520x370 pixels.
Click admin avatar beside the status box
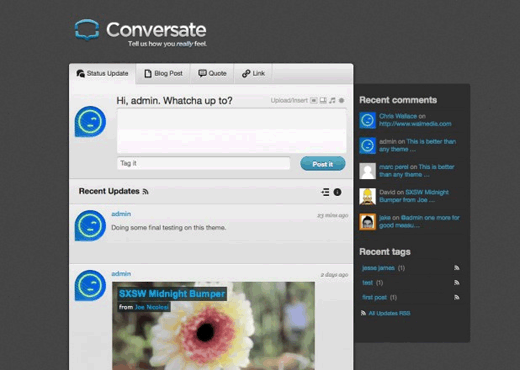pyautogui.click(x=90, y=122)
